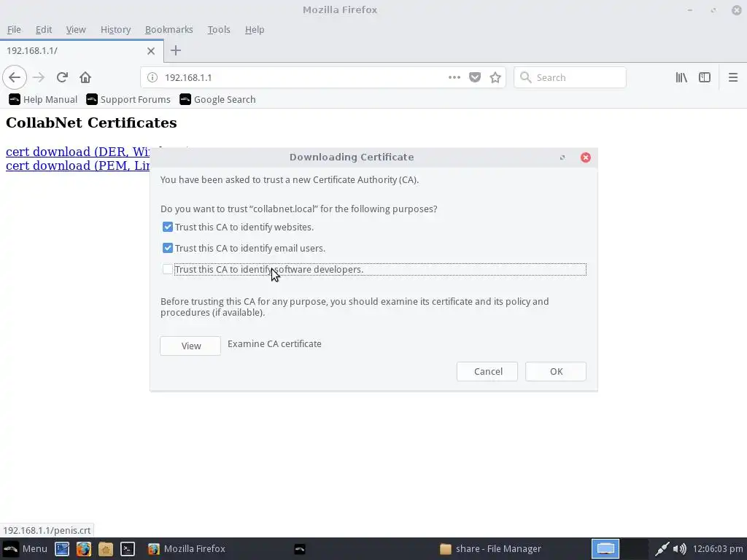The height and width of the screenshot is (560, 747).
Task: Open cert download (PEM) link
Action: [x=77, y=166]
